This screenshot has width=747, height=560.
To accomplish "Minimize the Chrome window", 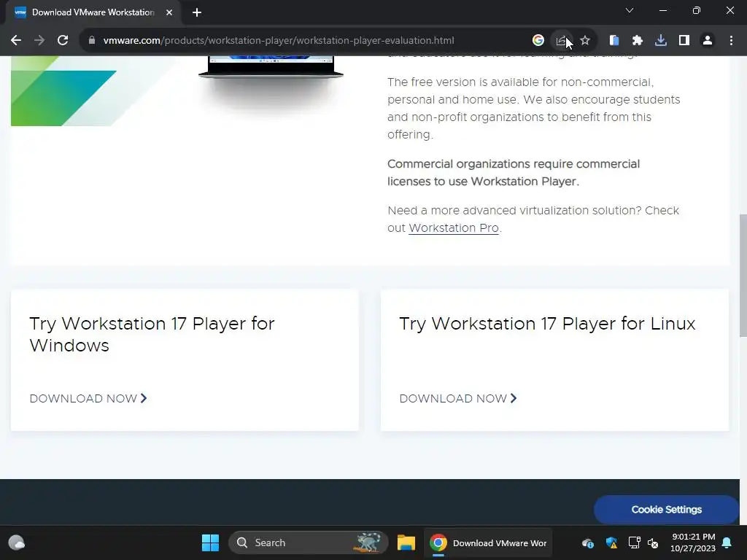I will [662, 10].
